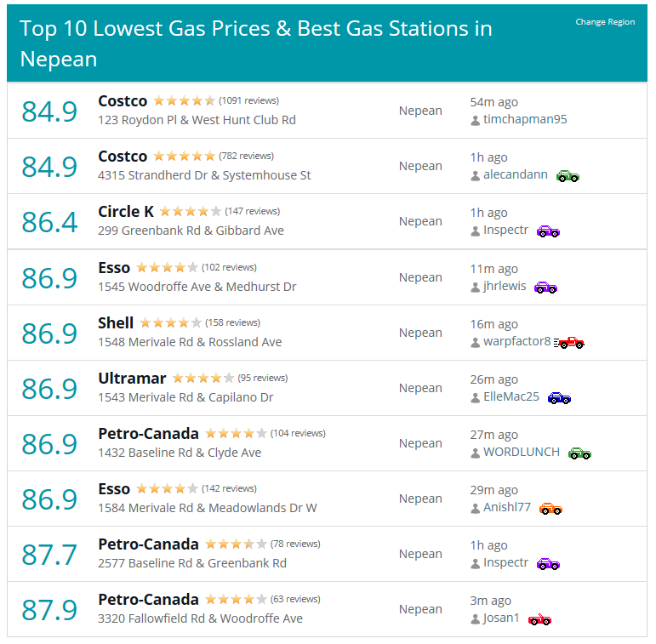Click orange car icon beside Anishl77

coord(550,509)
